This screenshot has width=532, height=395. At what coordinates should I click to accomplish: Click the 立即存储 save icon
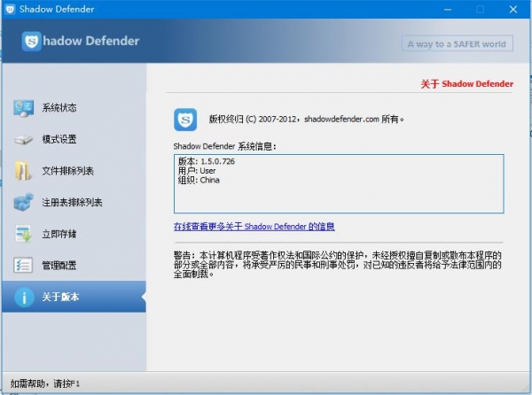tap(23, 234)
